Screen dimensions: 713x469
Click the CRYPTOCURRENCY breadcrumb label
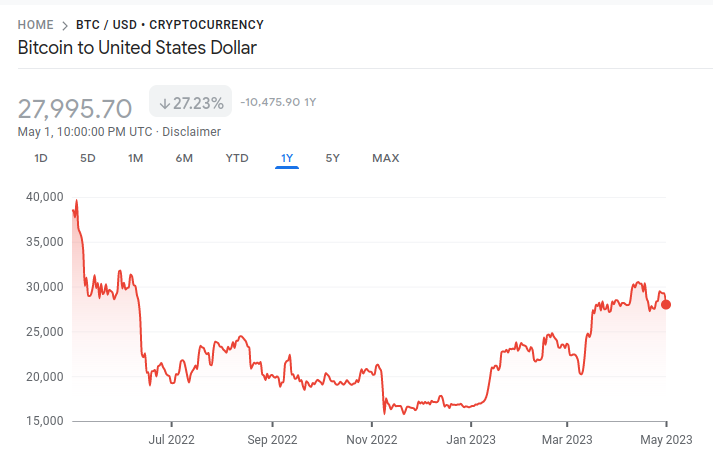point(206,24)
